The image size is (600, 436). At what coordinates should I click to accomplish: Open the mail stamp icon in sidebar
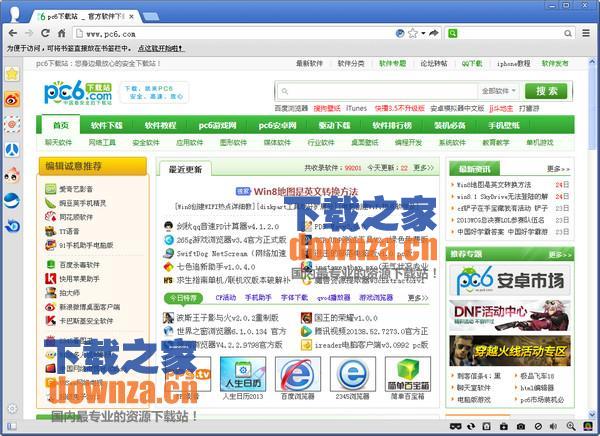click(12, 124)
